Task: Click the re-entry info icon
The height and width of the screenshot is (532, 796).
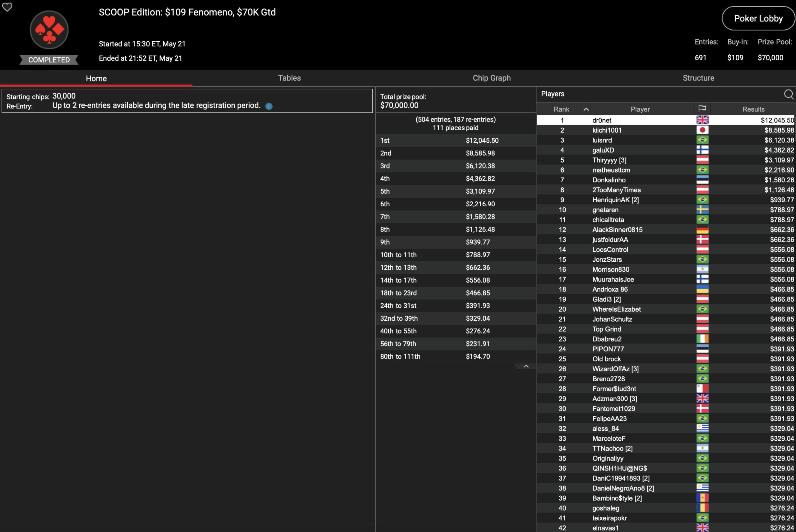Action: pyautogui.click(x=269, y=106)
